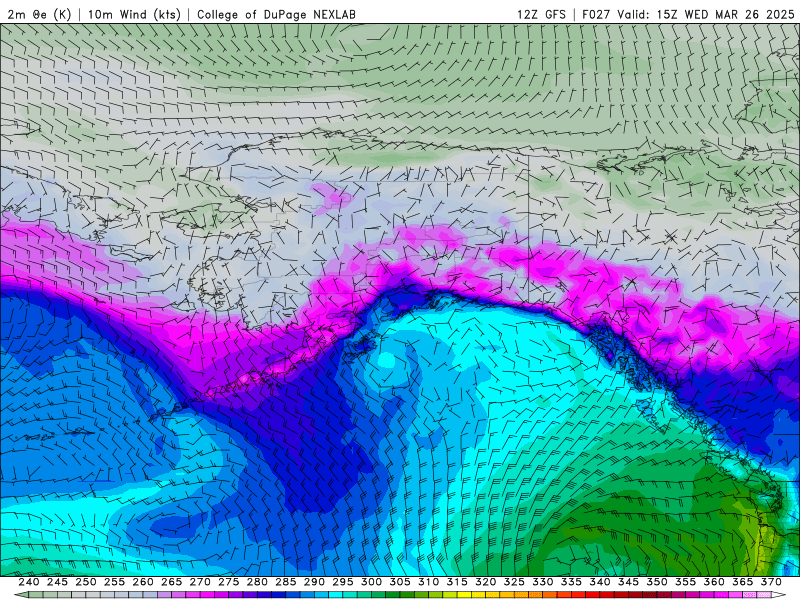Click the 330 scale label
Screen dimensions: 800x600
point(543,582)
